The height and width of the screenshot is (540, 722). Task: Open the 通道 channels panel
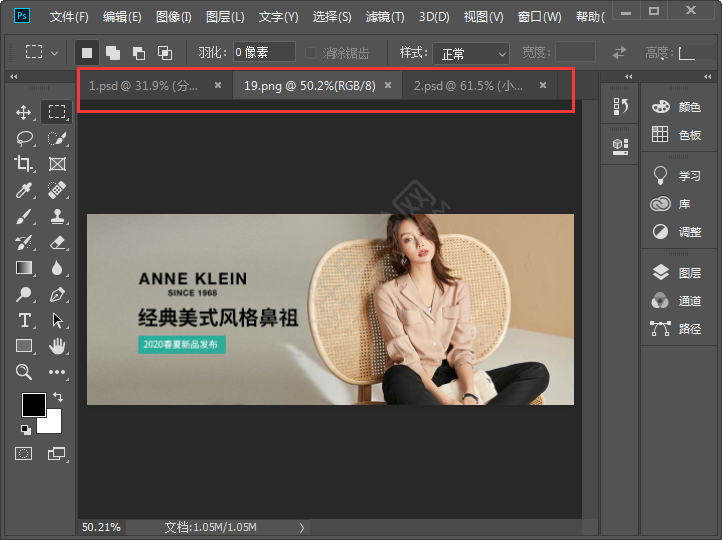point(677,301)
